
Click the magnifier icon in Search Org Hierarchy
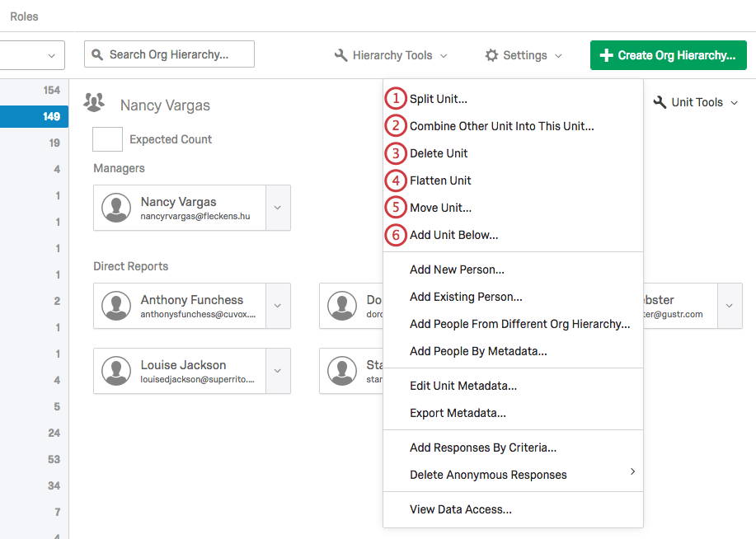click(x=98, y=54)
